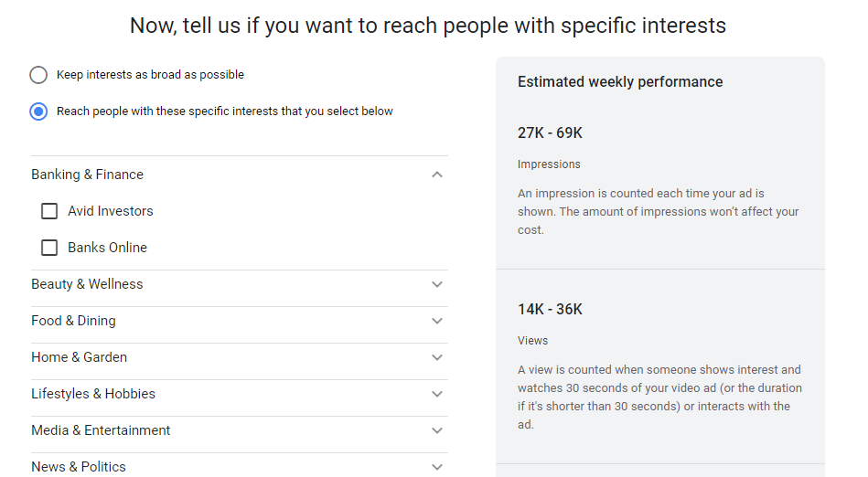Expand Home & Garden chevron arrow
The image size is (868, 477).
437,357
